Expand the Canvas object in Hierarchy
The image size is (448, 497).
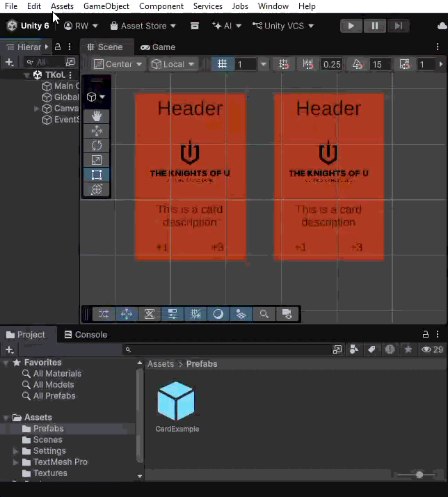coord(36,109)
